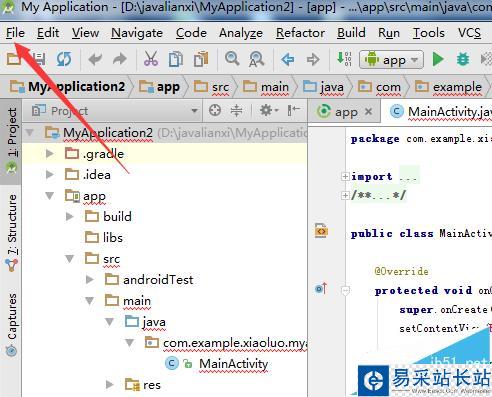This screenshot has width=492, height=397.
Task: Collapse the app module node
Action: point(50,196)
